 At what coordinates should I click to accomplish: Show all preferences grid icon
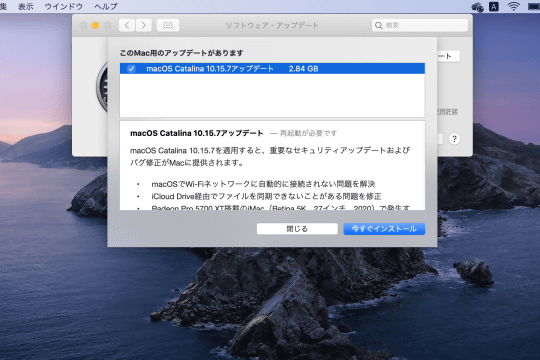coord(168,25)
